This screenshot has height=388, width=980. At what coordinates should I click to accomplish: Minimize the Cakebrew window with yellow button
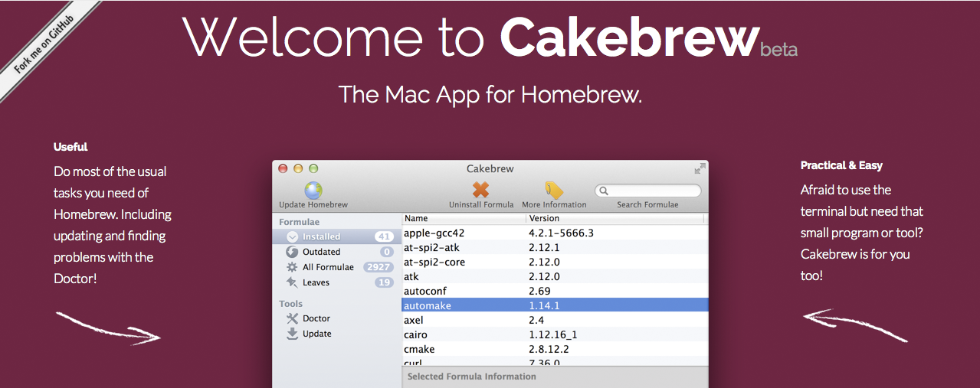[298, 168]
